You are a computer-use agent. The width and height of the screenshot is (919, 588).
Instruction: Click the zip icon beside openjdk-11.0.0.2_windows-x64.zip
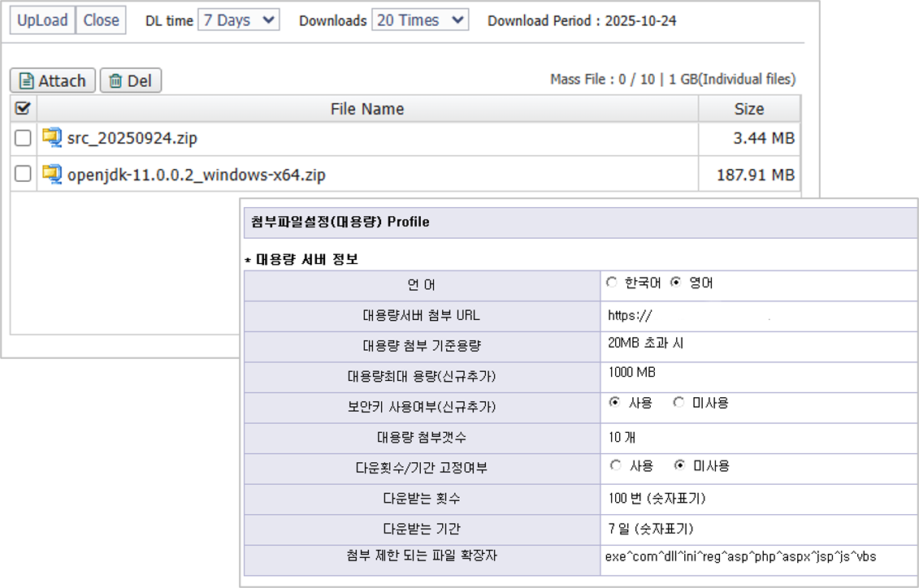coord(52,174)
